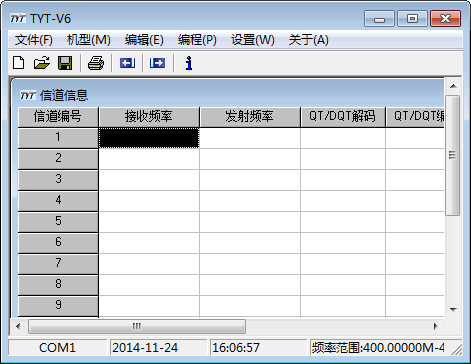Screen dimensions: 471x364
Task: Click the TYT icon beside 信道信息
Action: coord(28,95)
